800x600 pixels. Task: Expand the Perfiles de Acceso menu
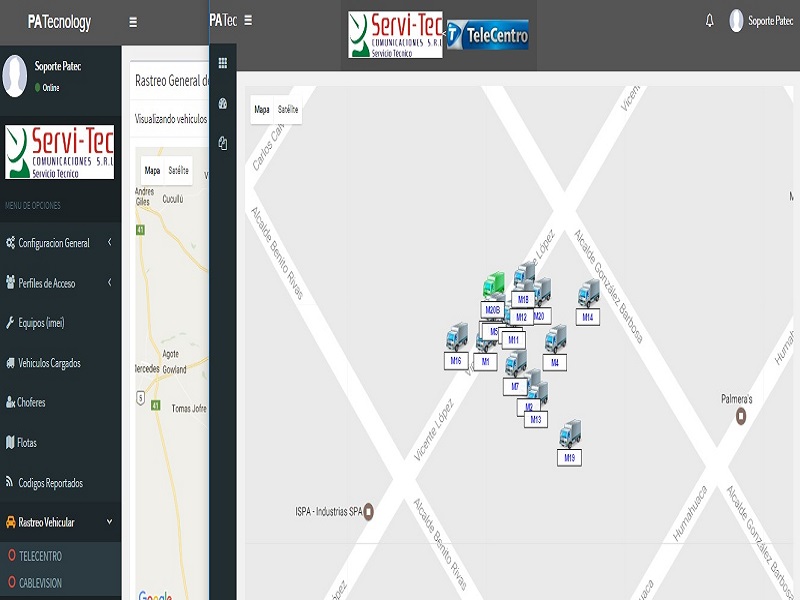pyautogui.click(x=60, y=283)
